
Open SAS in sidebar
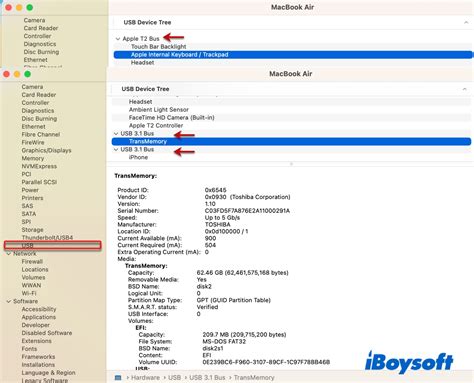tap(27, 206)
